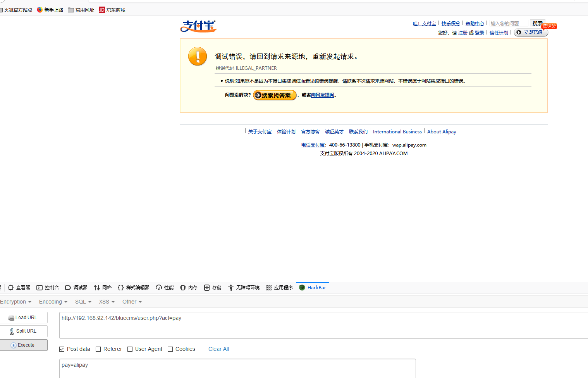Open the Inspector (查看器) devtools tab
588x378 pixels.
click(19, 288)
